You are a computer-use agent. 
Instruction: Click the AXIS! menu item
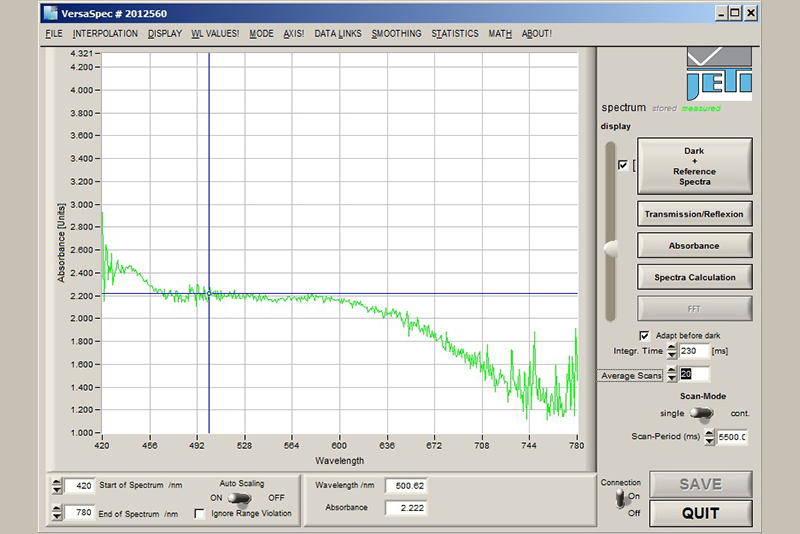click(293, 34)
